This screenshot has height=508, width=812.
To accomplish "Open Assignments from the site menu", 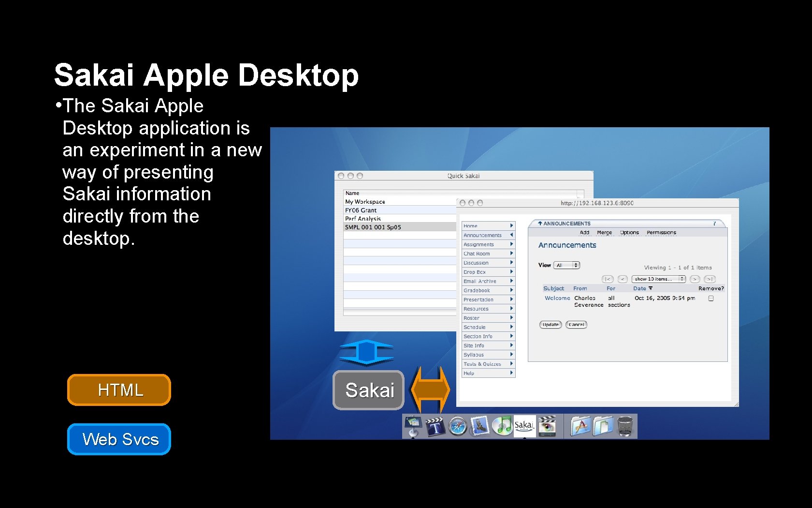I will [488, 244].
